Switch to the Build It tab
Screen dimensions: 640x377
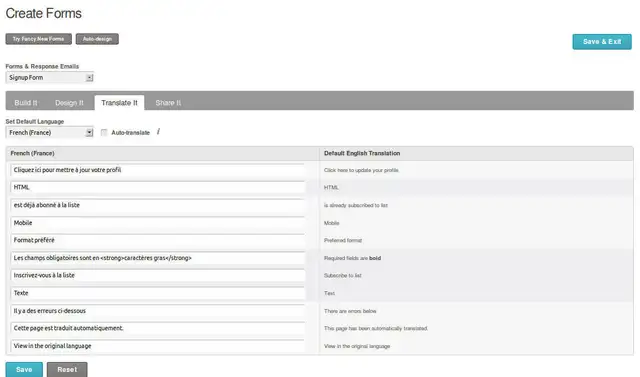[x=26, y=103]
